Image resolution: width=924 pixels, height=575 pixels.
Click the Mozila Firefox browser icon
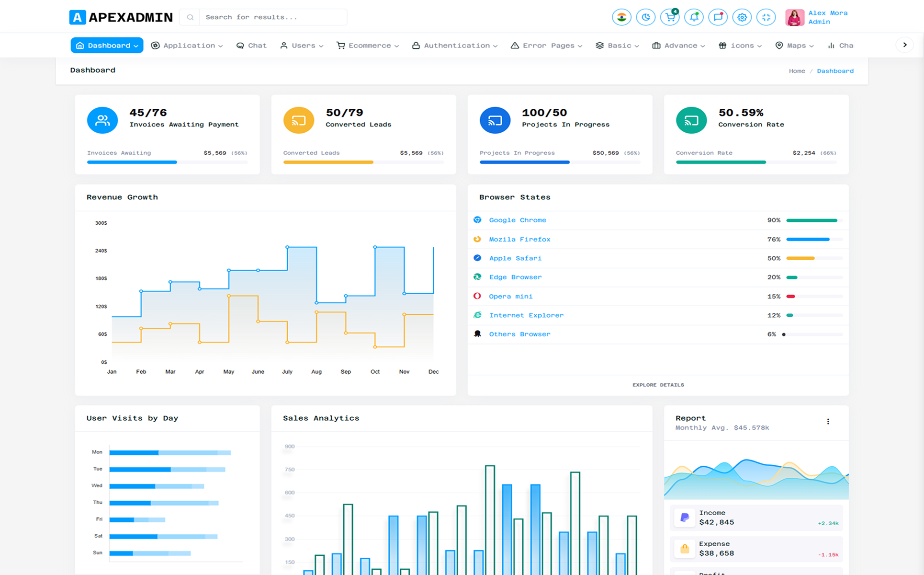[x=477, y=239]
